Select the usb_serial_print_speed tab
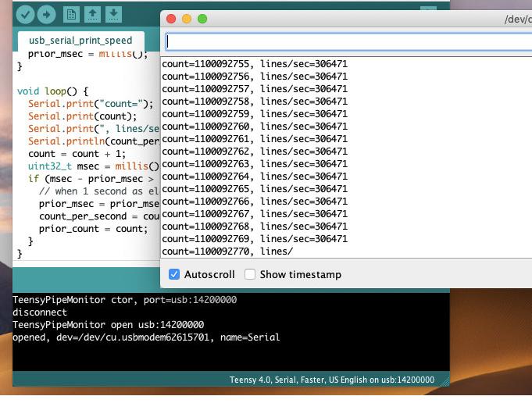Screen dimensions: 532x414 pyautogui.click(x=80, y=40)
